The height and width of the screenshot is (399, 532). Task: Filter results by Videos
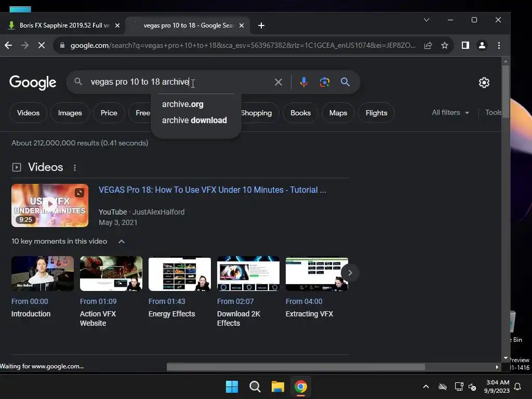[x=28, y=113]
